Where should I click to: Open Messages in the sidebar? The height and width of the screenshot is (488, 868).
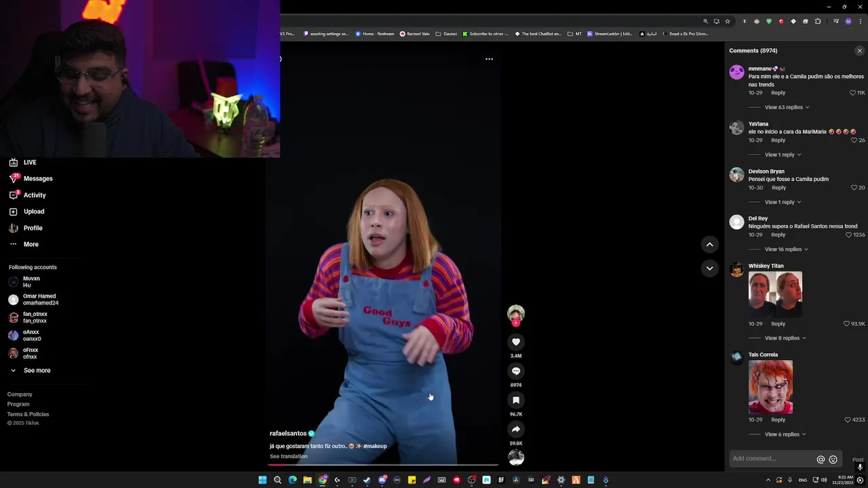click(x=31, y=179)
